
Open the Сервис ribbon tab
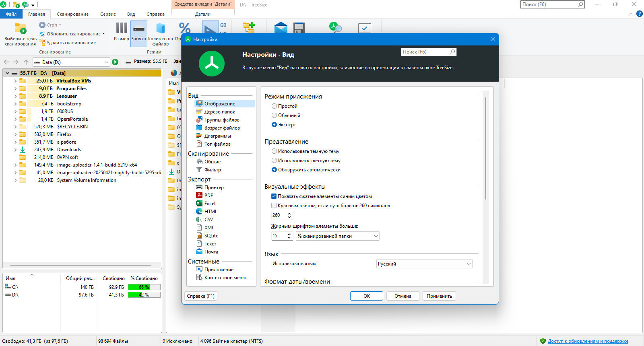[x=108, y=14]
